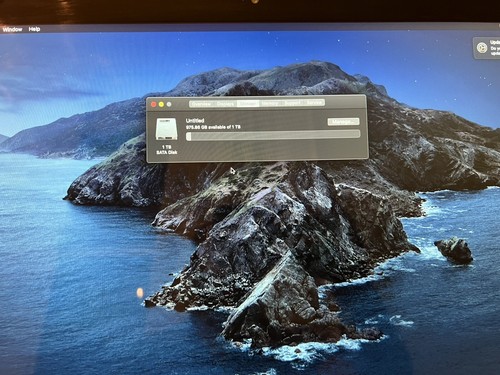500x375 pixels.
Task: Switch to the Displays tab
Action: [x=225, y=104]
